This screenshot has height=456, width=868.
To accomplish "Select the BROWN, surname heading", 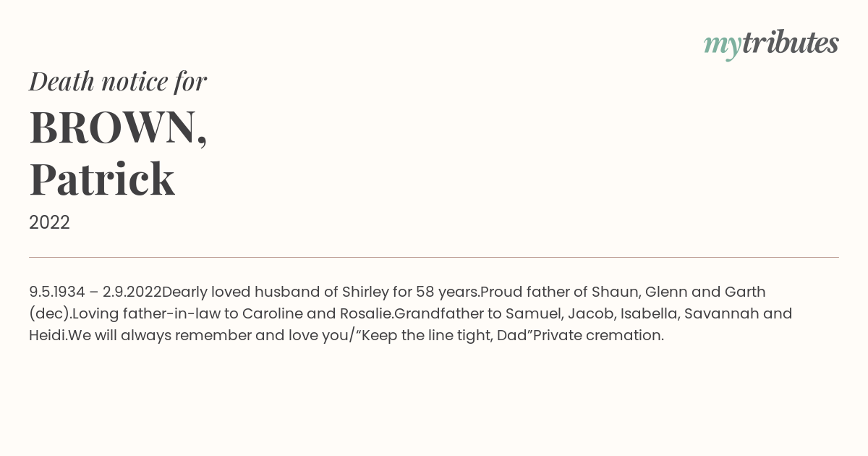I will click(x=119, y=127).
